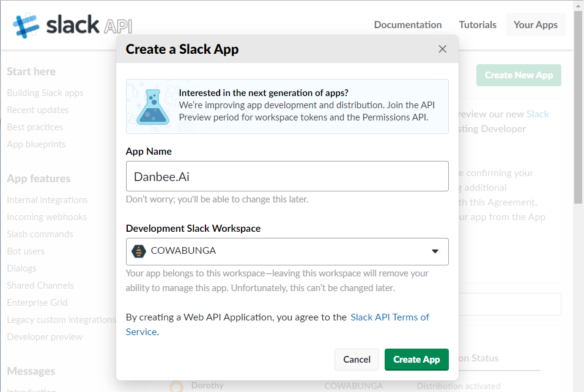Open Incoming webhooks sidebar link
The image size is (584, 392).
[x=47, y=217]
